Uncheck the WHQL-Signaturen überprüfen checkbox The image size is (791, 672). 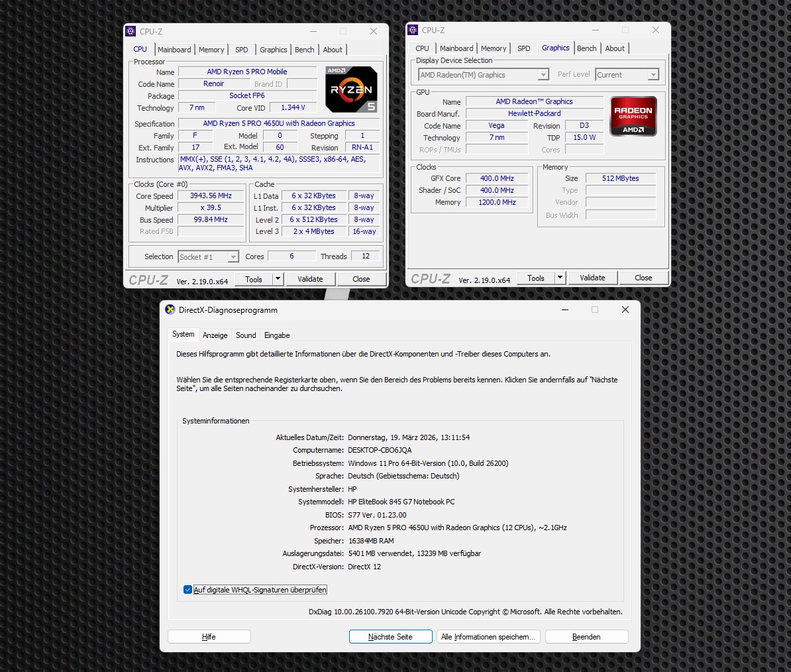[x=187, y=590]
